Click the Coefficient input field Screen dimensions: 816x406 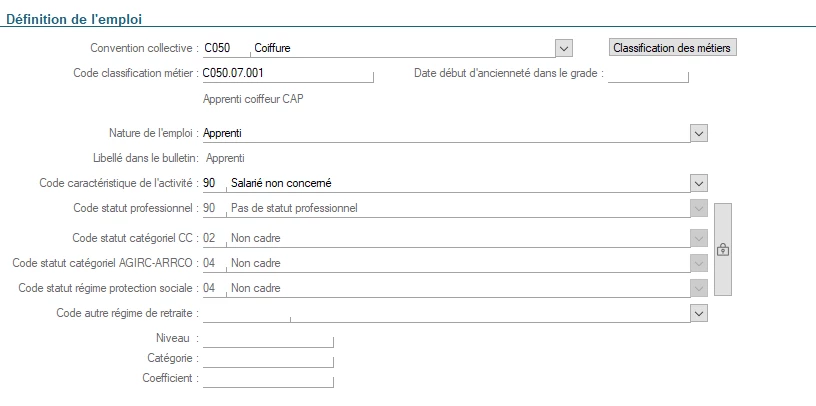pos(267,379)
